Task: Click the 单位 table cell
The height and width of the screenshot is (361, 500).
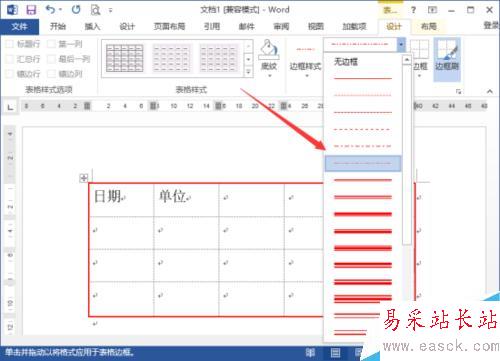Action: 186,200
